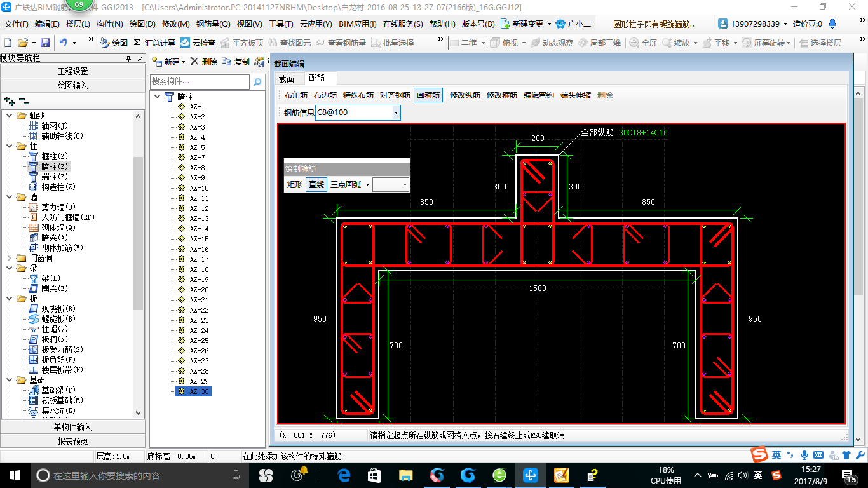
Task: Open the 钢筋信息 C8@100 dropdown
Action: pos(396,112)
